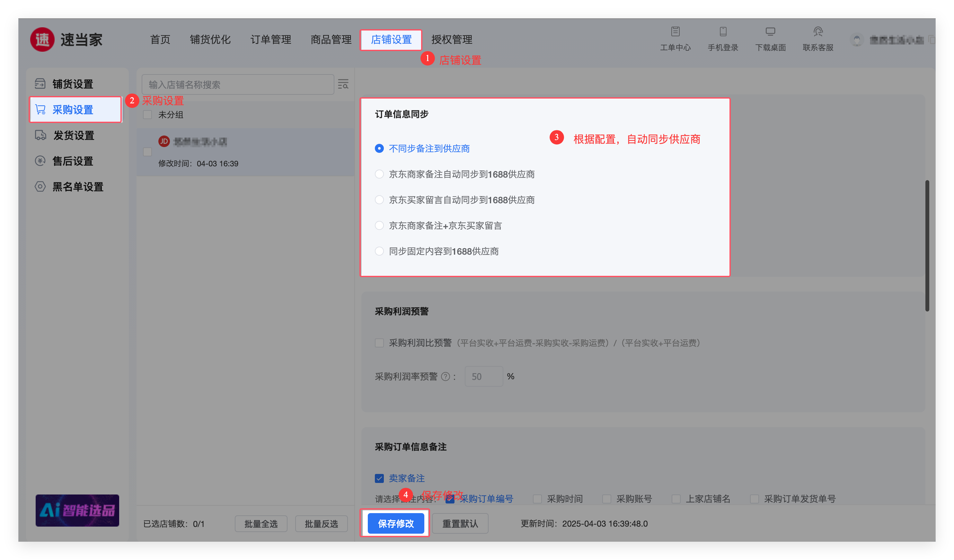The height and width of the screenshot is (560, 954).
Task: Uncheck the 卖家备注 checkbox
Action: coord(379,478)
